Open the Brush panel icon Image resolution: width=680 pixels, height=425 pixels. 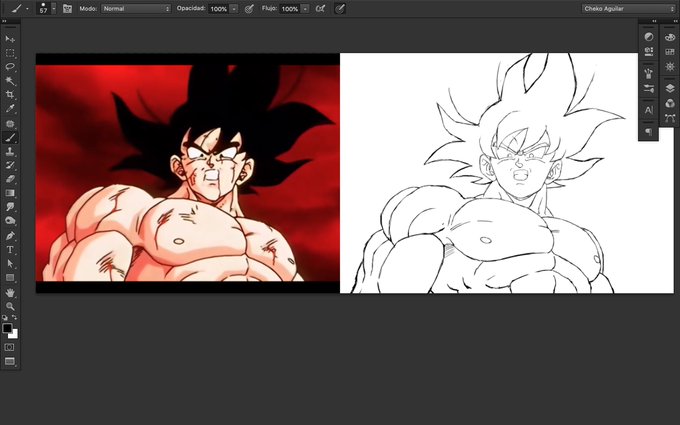(x=649, y=73)
